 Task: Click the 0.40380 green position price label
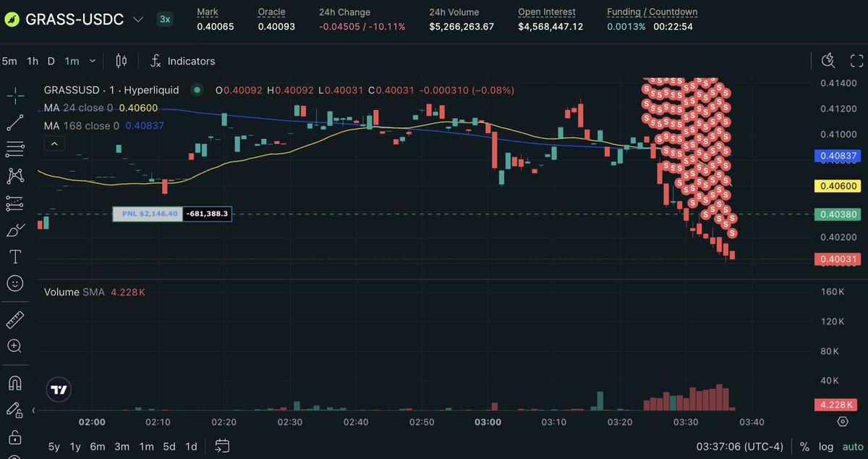[837, 214]
